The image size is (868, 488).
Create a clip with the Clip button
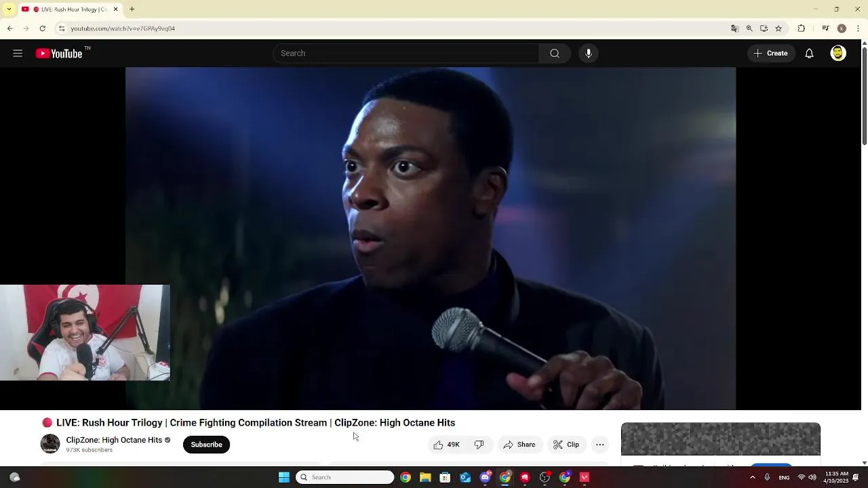pyautogui.click(x=566, y=445)
